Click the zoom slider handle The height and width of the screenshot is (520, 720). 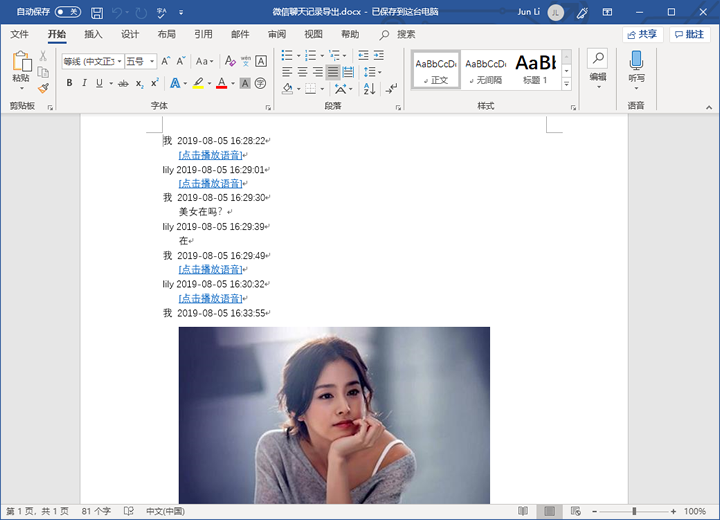coord(634,511)
